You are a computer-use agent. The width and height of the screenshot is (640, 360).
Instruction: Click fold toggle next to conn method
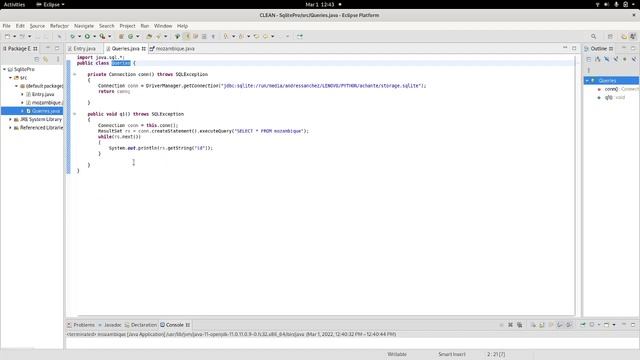tap(75, 74)
